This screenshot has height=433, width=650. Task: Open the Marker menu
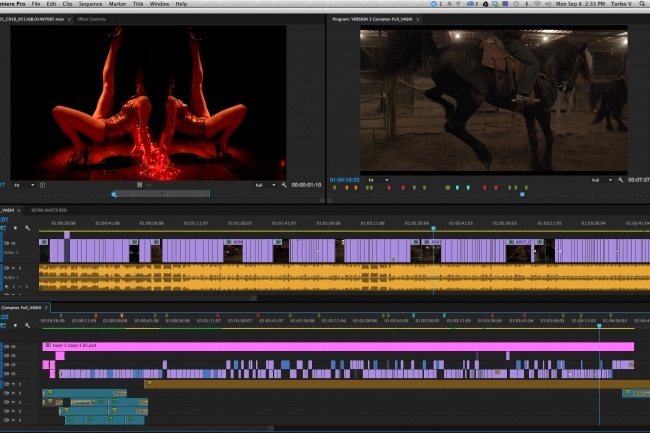pos(117,4)
